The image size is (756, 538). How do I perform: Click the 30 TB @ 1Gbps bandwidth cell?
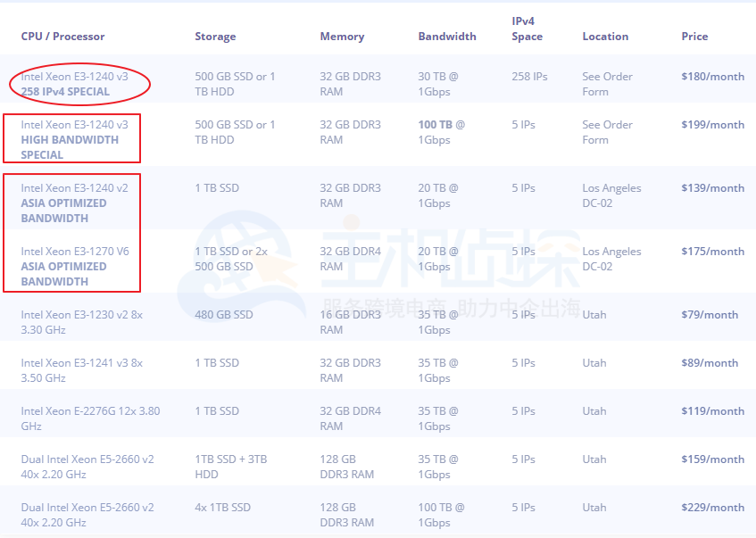click(438, 84)
